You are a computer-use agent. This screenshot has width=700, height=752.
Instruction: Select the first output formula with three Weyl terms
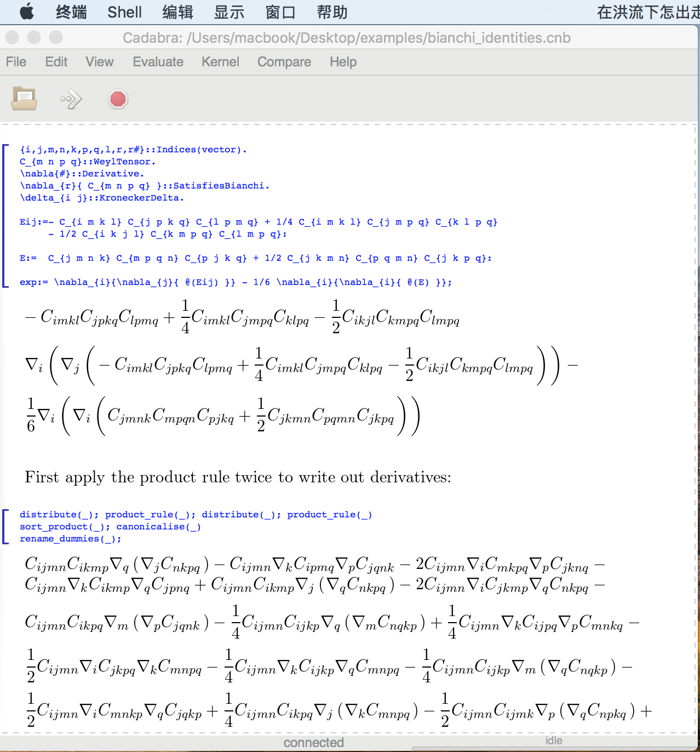242,316
